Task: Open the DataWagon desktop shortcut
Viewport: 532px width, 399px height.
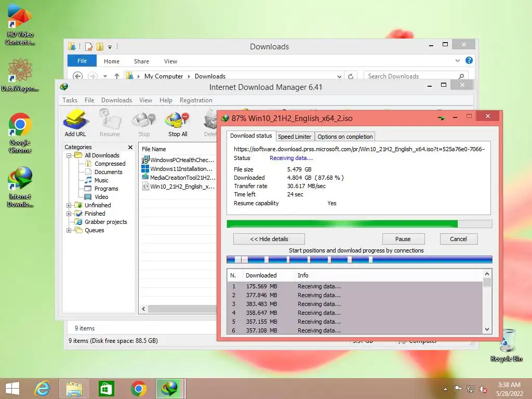Action: (20, 75)
